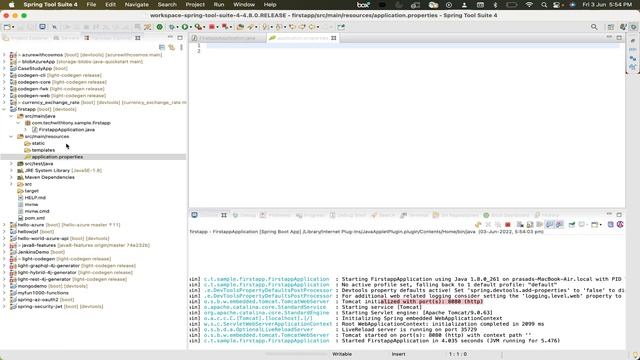
Task: Open the Navigate menu
Action: (x=137, y=4)
